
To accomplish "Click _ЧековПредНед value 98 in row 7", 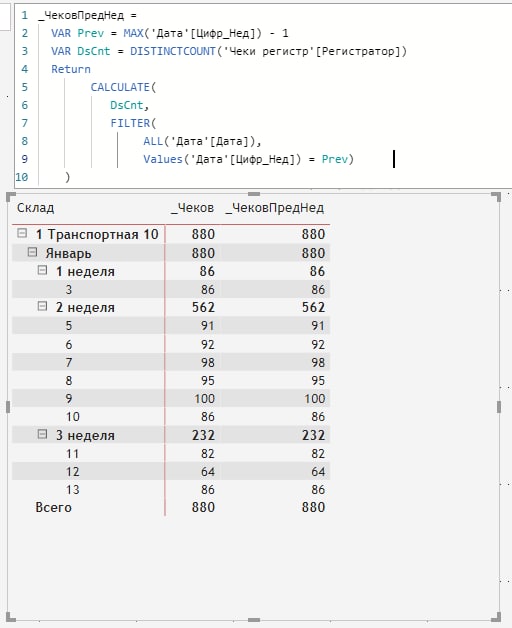I will click(318, 362).
